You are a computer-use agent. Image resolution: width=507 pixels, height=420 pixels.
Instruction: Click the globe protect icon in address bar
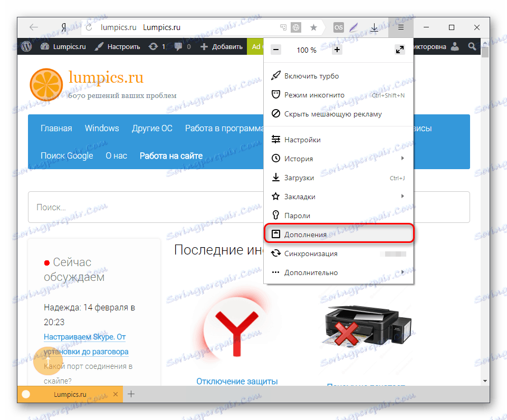[x=296, y=27]
